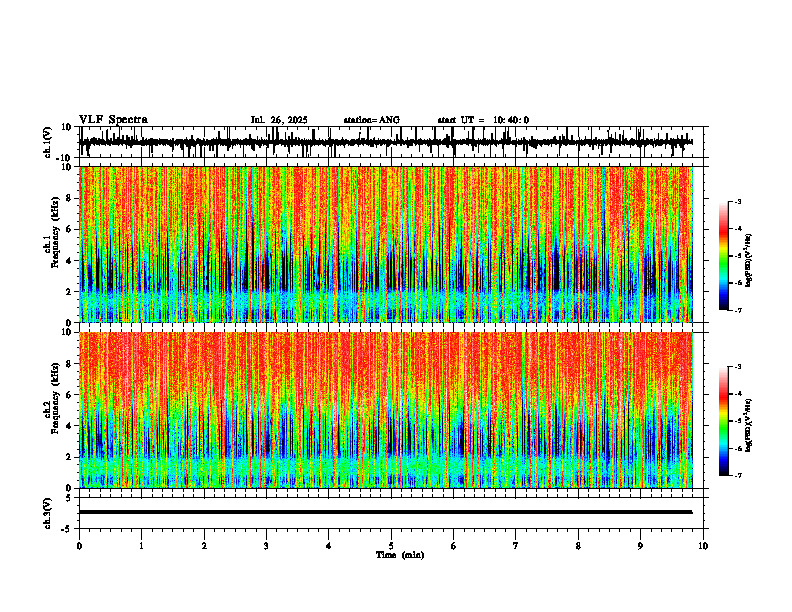
Task: Click the ch.1 frequency axis "2" tick label
Action: tap(69, 292)
